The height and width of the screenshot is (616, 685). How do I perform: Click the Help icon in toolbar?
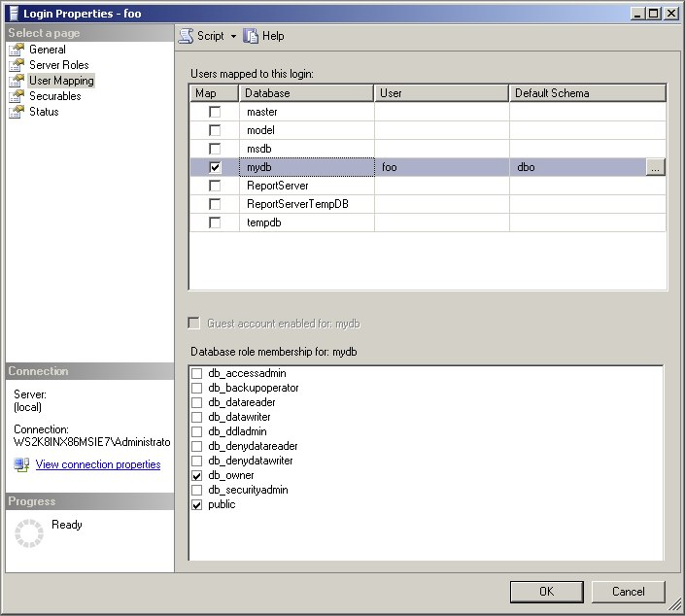[x=251, y=36]
